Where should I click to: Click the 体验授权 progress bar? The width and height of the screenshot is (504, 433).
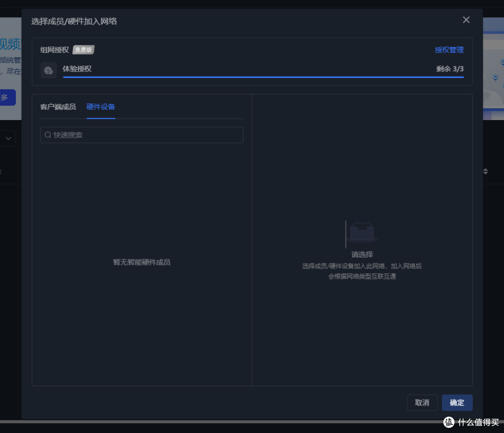[263, 77]
